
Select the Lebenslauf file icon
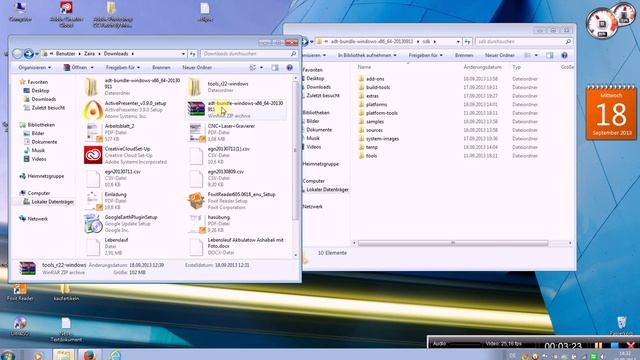tap(93, 247)
